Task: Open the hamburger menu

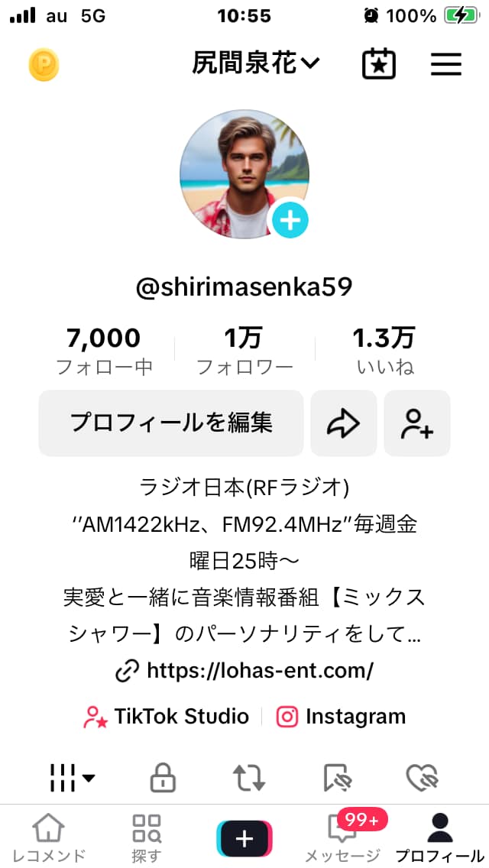Action: 445,64
